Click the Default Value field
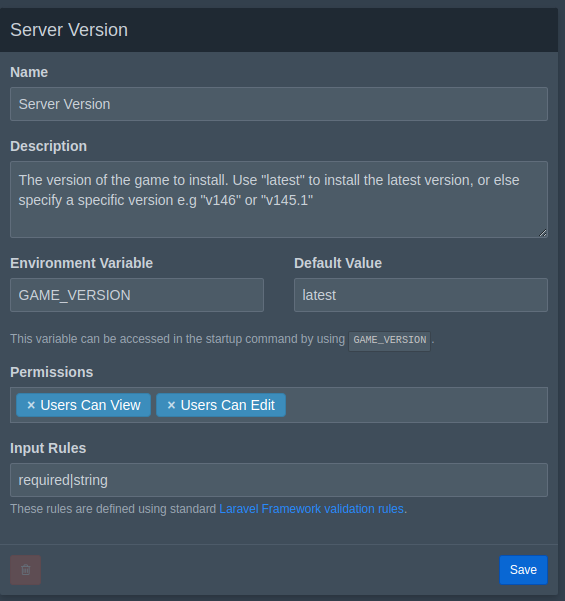The width and height of the screenshot is (565, 601). coord(420,295)
